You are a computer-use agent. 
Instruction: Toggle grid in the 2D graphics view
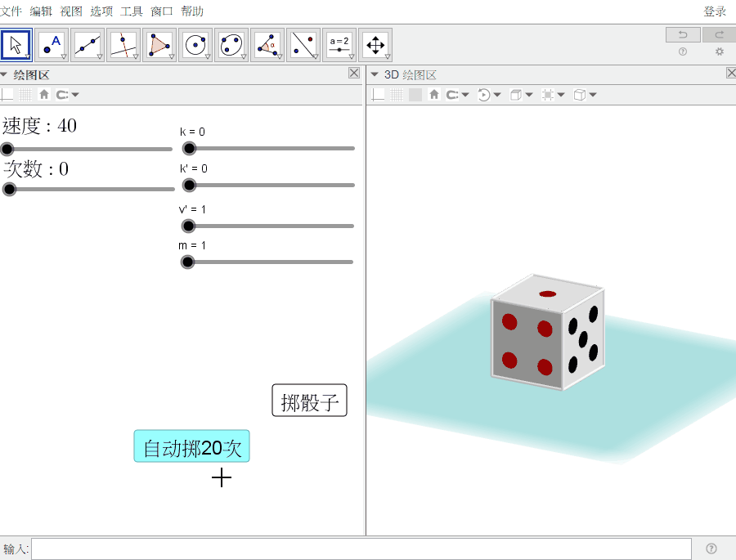pos(25,95)
